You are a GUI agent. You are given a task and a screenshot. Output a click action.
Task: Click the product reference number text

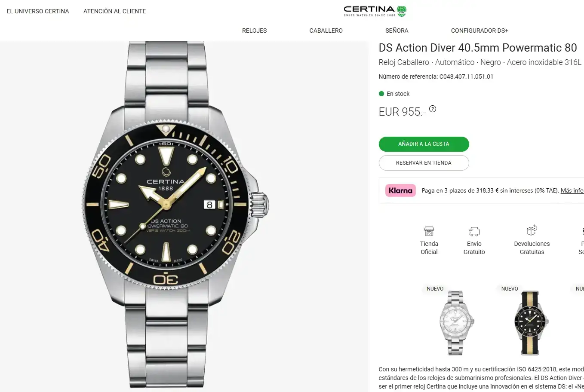tap(436, 77)
